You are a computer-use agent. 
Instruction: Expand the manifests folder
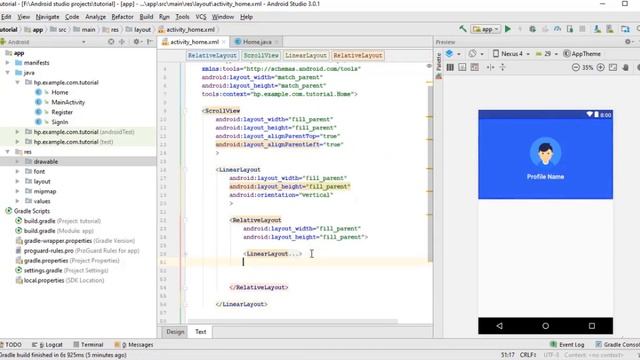[7, 63]
